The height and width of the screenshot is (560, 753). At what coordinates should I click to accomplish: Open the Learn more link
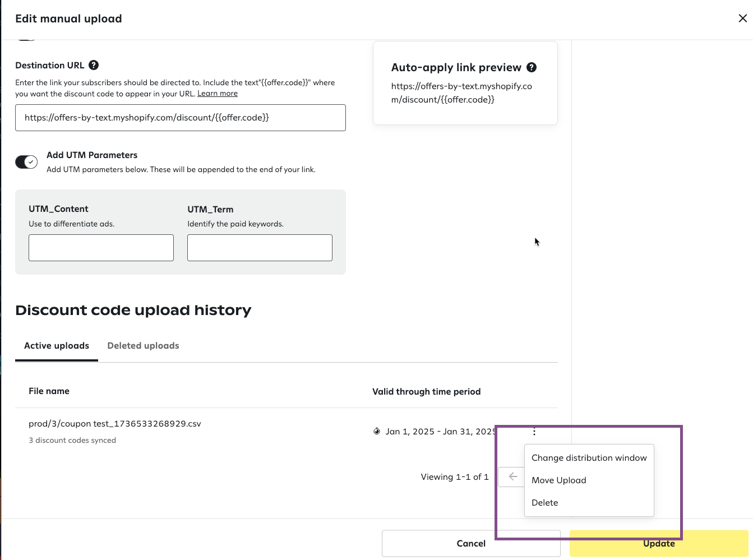(x=217, y=94)
